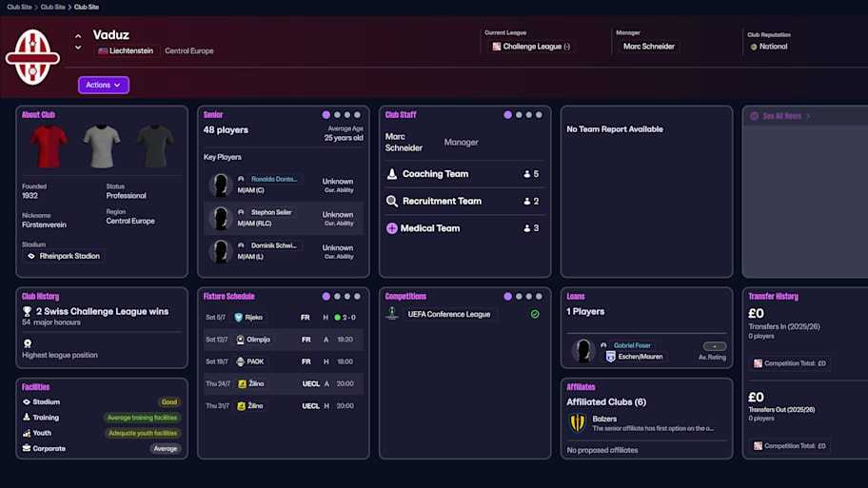
Task: Select the first page dot in Club Staff panel
Action: 507,115
